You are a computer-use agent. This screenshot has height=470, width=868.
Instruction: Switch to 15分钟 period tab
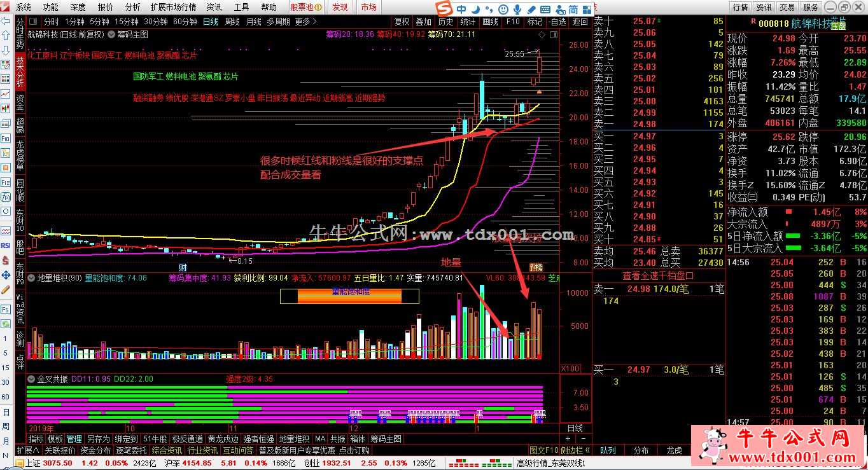127,22
